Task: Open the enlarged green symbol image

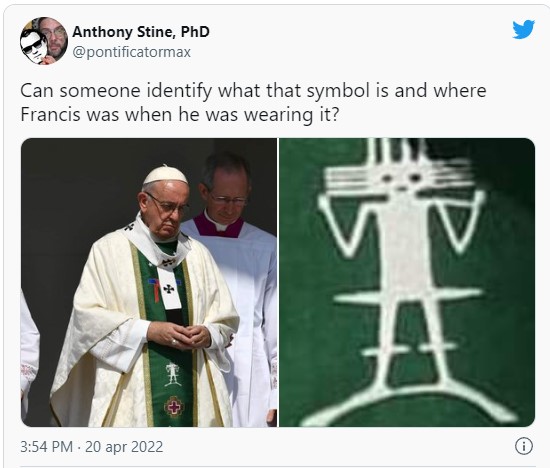Action: point(407,282)
